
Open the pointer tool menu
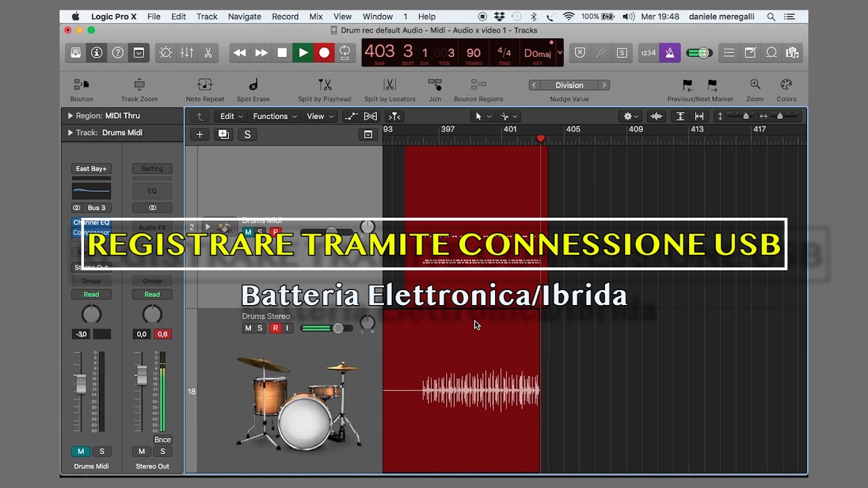click(483, 116)
